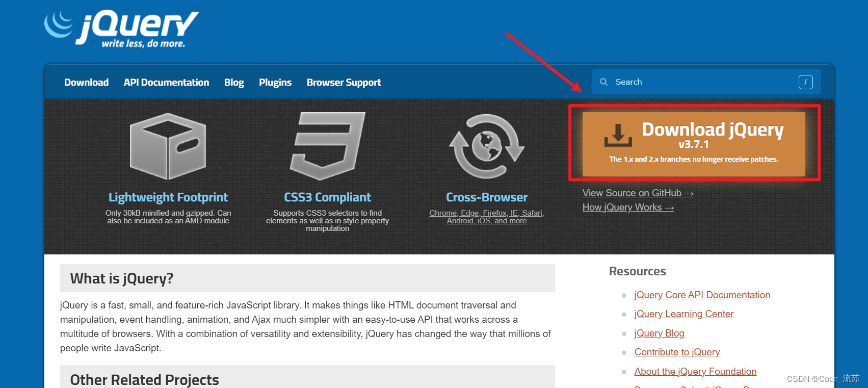Click the 'Other Related Projects' heading
The height and width of the screenshot is (388, 868).
pos(144,380)
